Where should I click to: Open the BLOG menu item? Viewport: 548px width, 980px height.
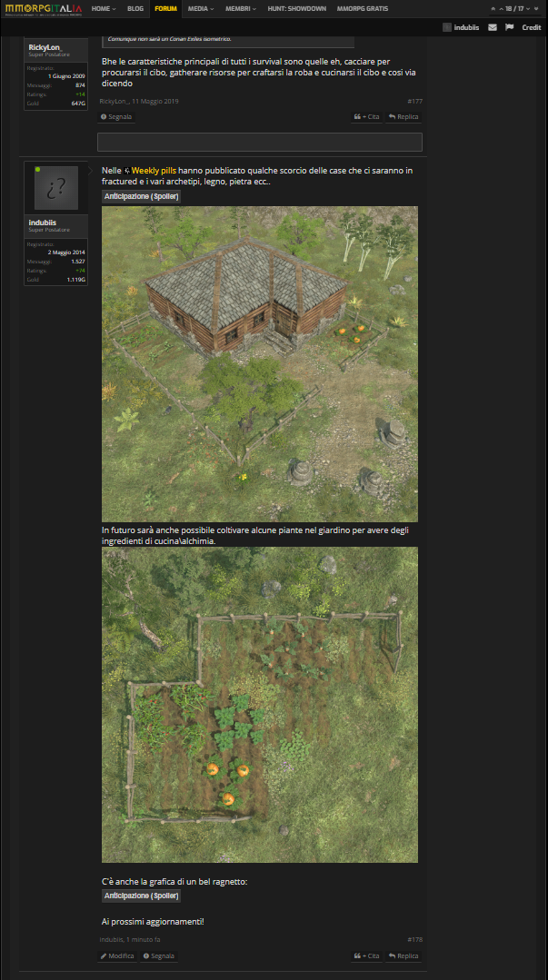coord(135,9)
